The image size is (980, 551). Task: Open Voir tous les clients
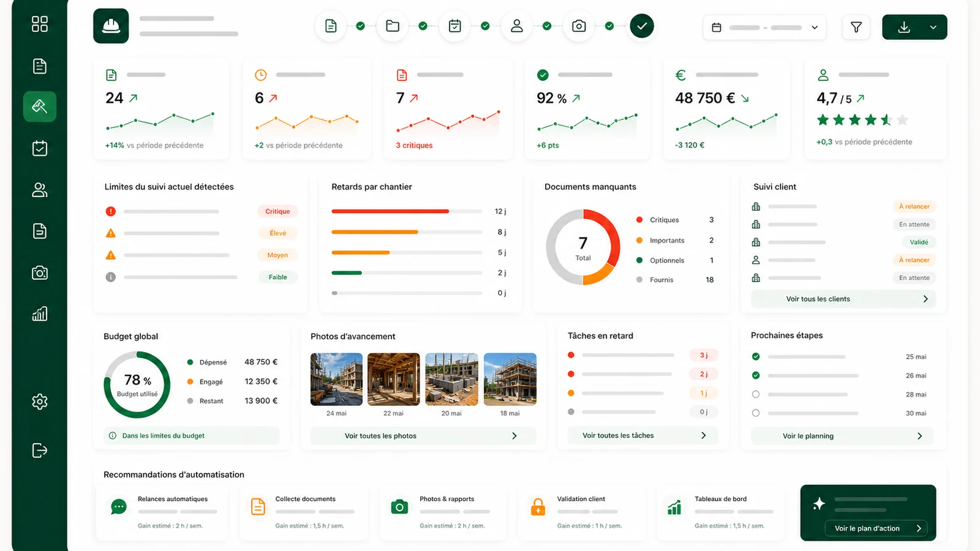click(843, 299)
